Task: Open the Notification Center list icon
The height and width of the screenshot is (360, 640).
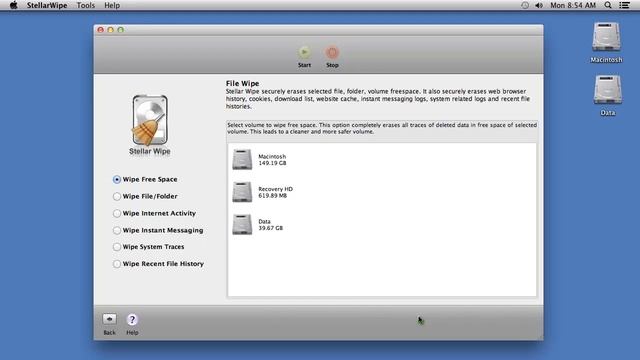Action: click(x=624, y=5)
